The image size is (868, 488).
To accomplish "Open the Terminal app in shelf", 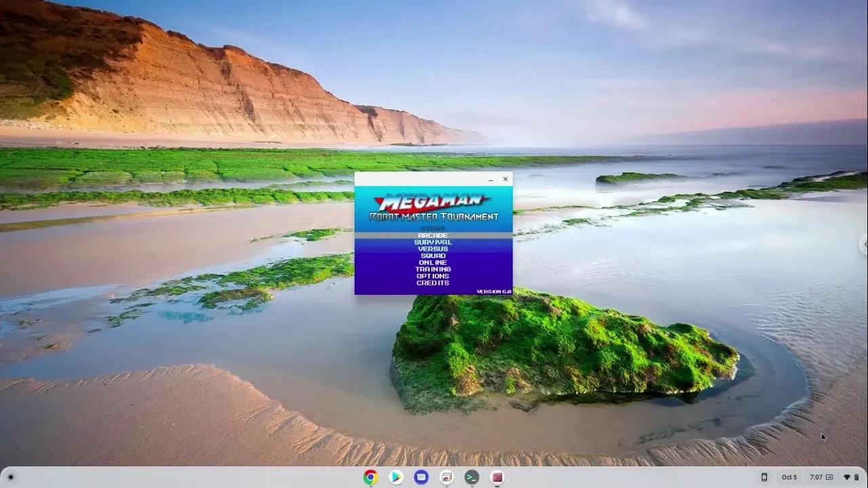I will pos(472,477).
